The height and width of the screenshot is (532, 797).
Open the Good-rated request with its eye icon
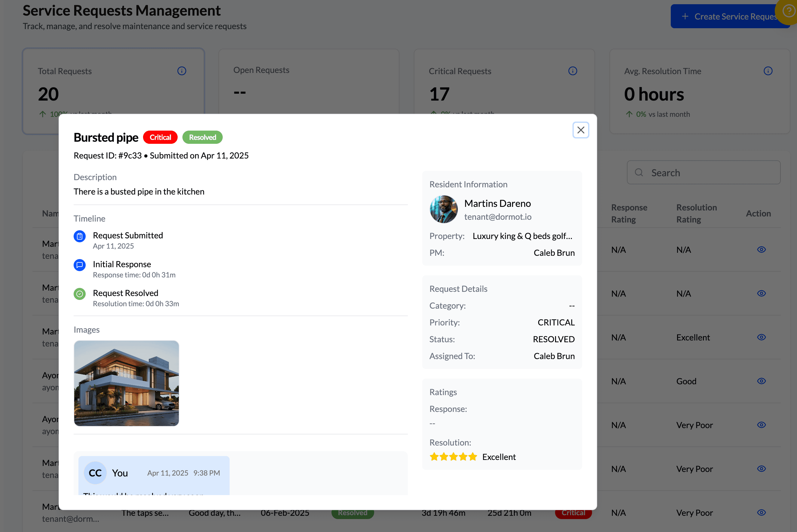[x=761, y=381]
